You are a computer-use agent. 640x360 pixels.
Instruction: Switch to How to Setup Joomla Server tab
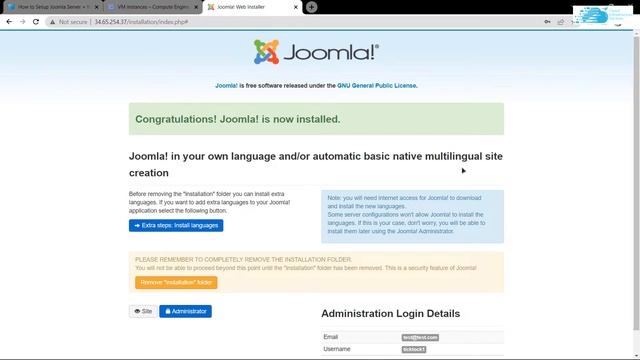point(53,7)
